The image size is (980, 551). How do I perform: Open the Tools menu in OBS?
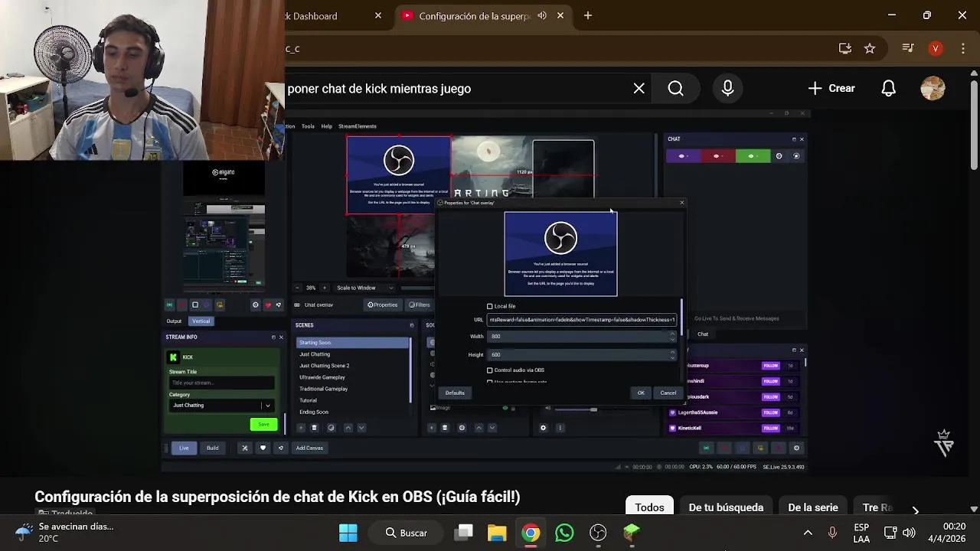pos(308,126)
